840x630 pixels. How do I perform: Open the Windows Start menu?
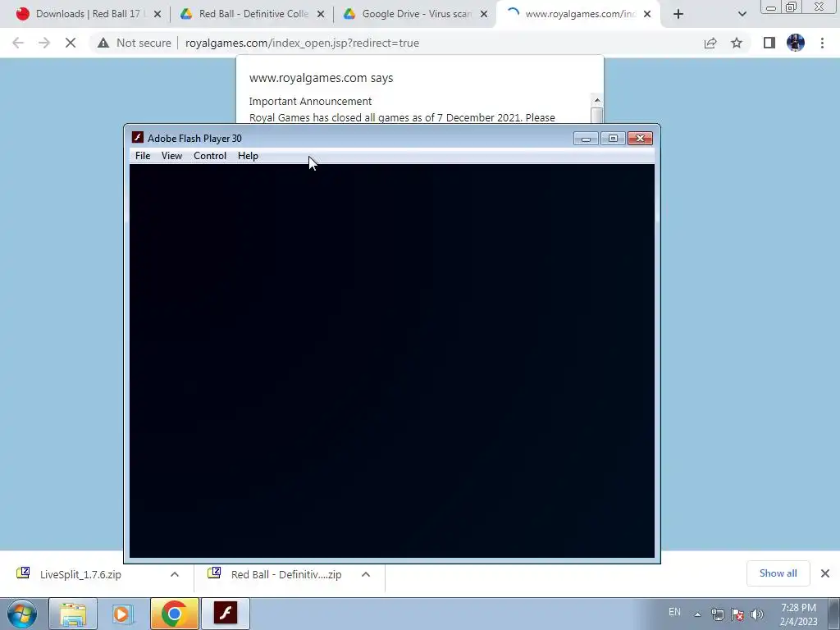tap(22, 614)
